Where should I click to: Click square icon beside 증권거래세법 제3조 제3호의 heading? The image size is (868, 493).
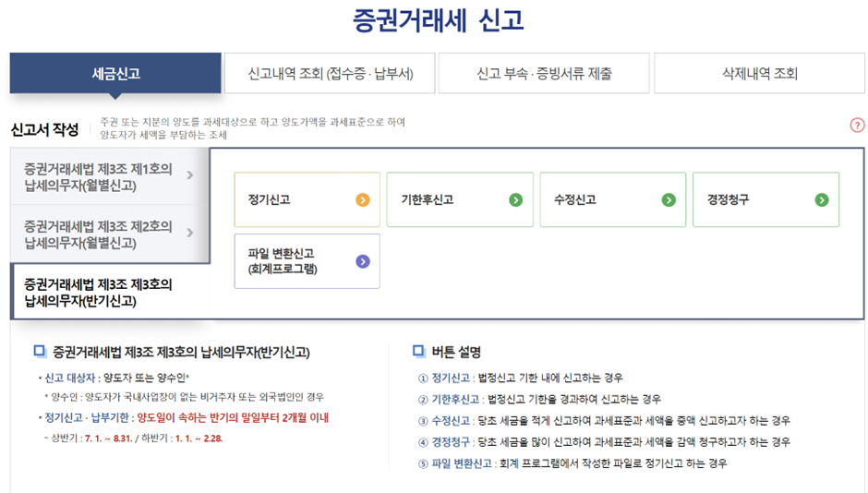40,351
